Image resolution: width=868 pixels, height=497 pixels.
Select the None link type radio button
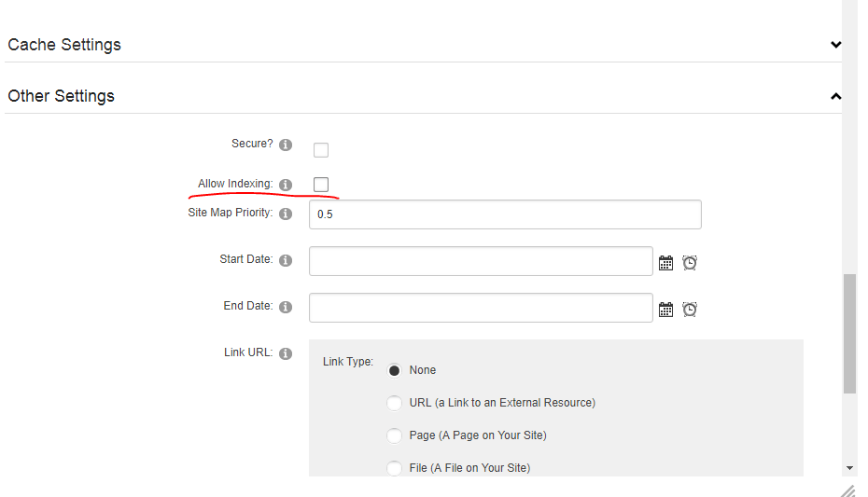394,370
